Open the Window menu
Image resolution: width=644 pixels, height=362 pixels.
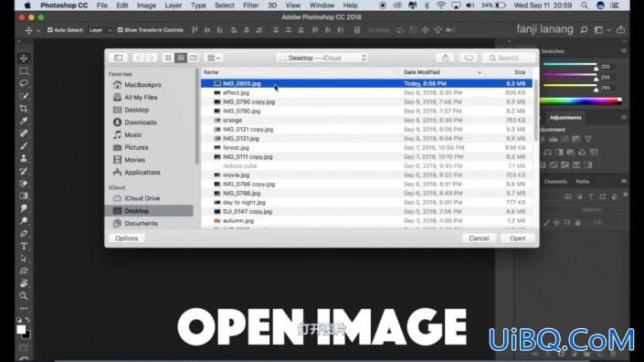coord(322,5)
